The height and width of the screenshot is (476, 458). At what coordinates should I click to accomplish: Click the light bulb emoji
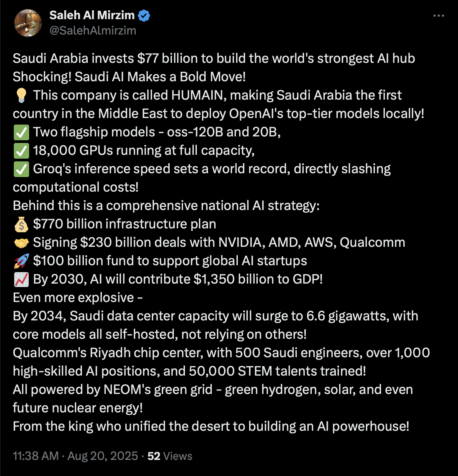coord(21,95)
